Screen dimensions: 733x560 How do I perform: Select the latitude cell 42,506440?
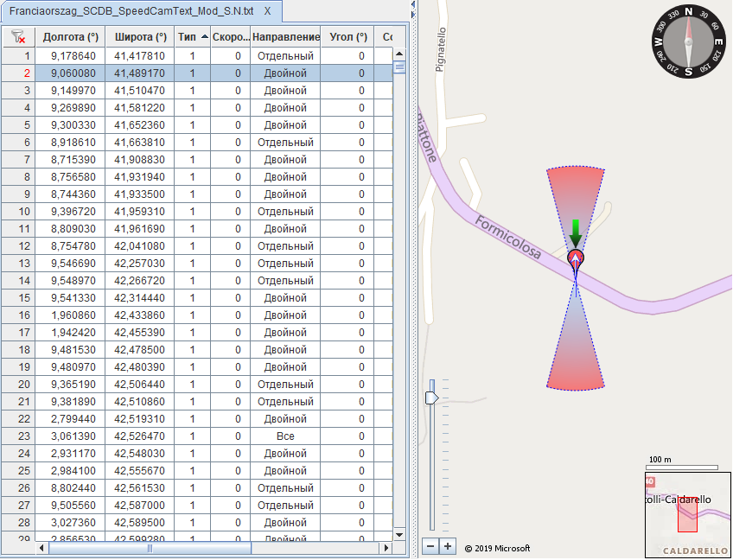point(140,385)
